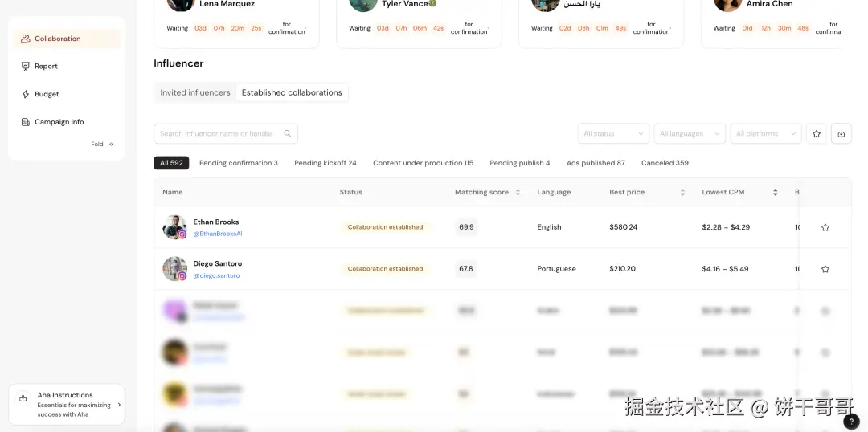Click the search magnifier icon
Image resolution: width=868 pixels, height=432 pixels.
click(288, 134)
